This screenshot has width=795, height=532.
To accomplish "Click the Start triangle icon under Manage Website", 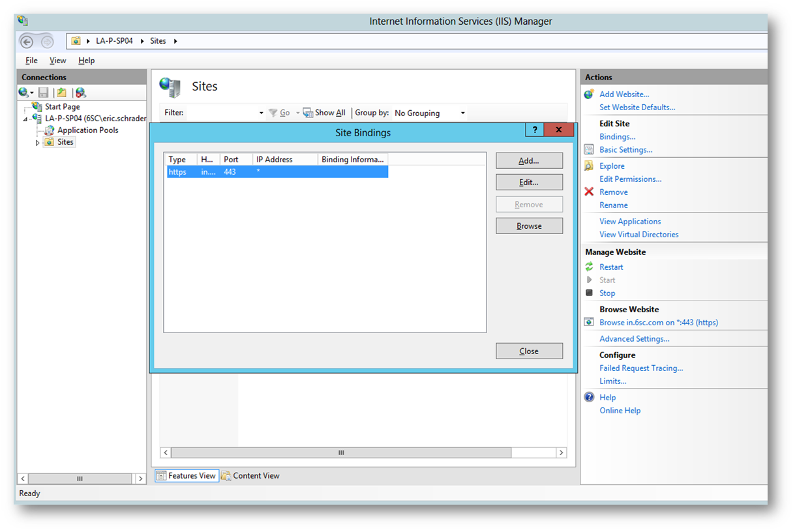I will click(589, 280).
